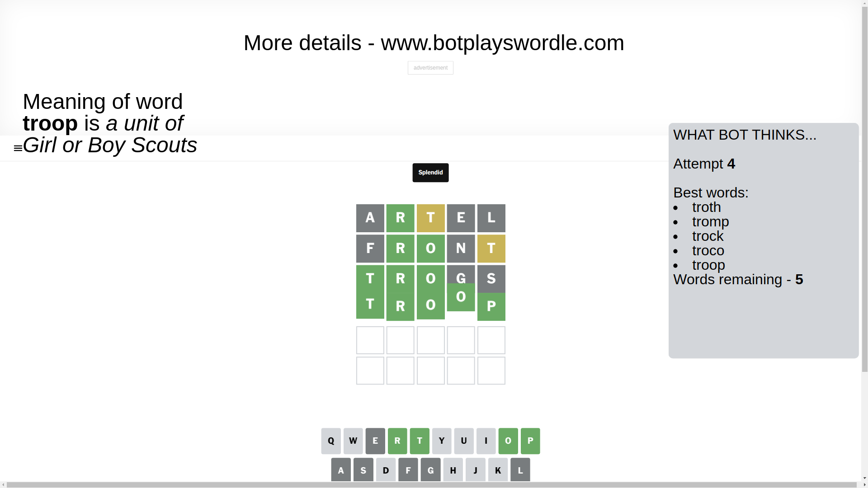
Task: Select the gray E keyboard key
Action: pos(375,441)
